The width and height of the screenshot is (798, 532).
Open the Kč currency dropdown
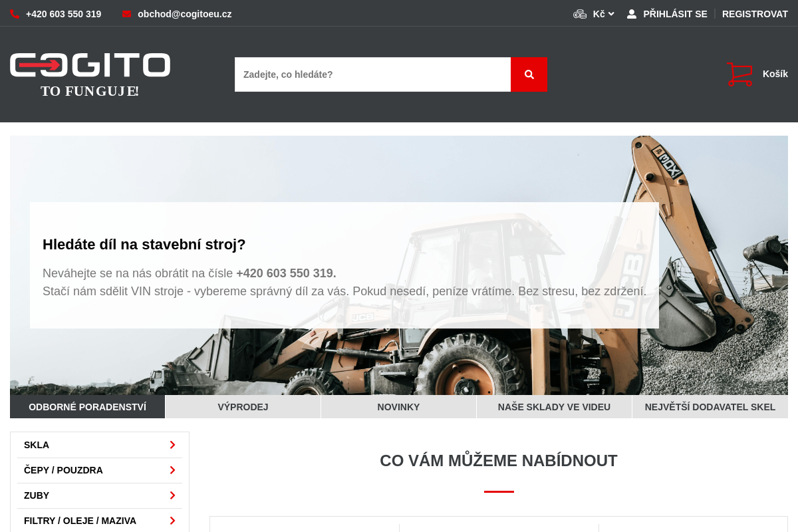click(602, 13)
